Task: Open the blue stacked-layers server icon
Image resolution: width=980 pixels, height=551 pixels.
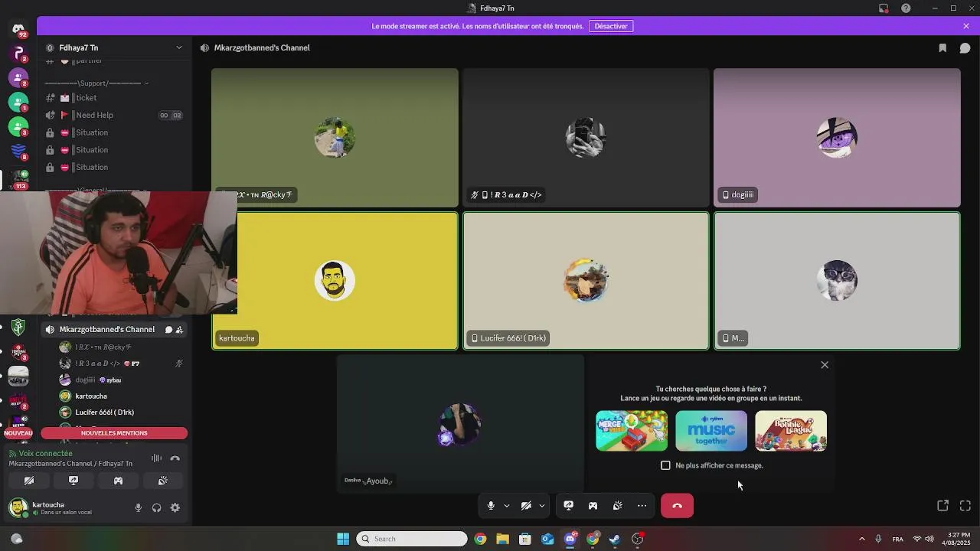Action: click(x=18, y=151)
